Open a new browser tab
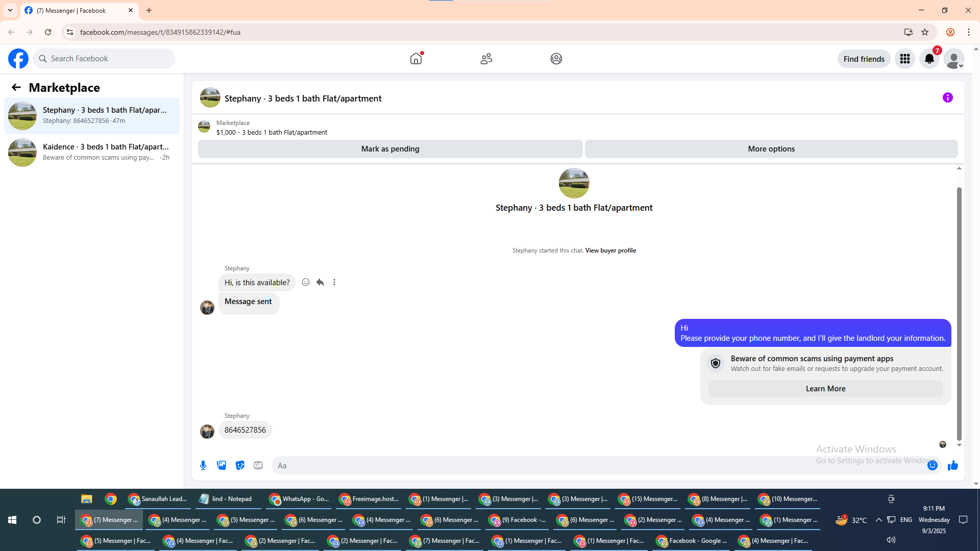 pos(149,10)
